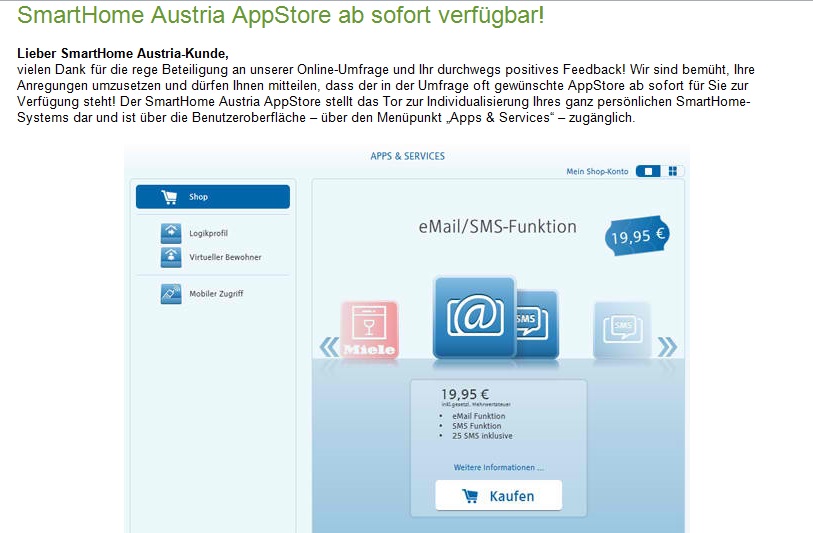Select the Virtueller Bewohner icon

(171, 257)
